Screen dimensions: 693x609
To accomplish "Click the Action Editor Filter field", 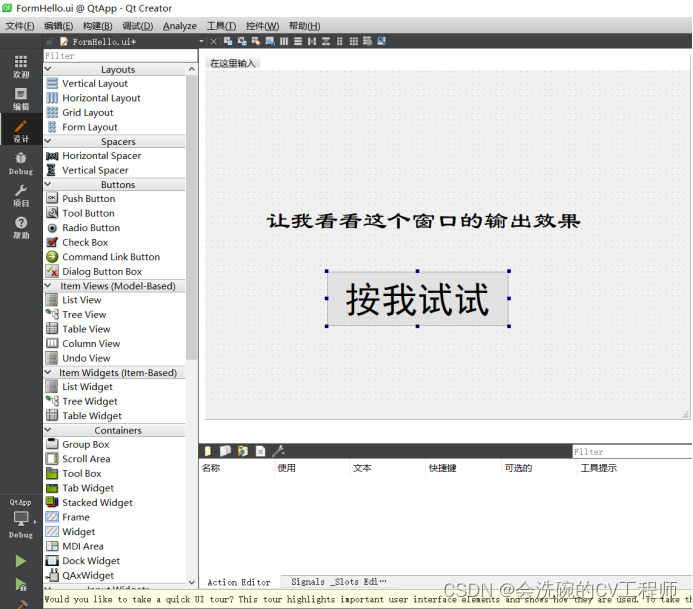I will 632,451.
